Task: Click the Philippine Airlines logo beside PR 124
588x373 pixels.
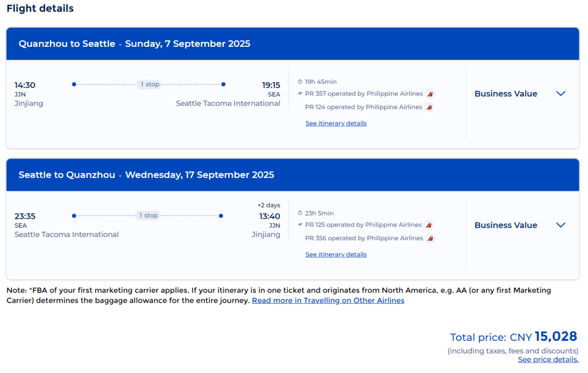Action: [429, 107]
